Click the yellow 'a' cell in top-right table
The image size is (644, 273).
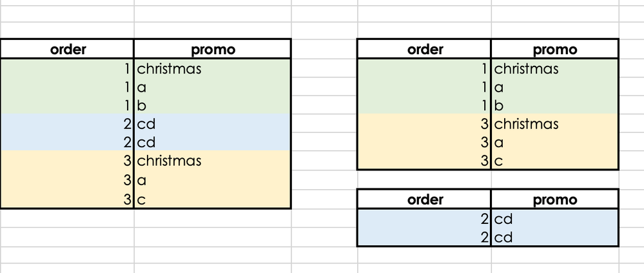[x=554, y=142]
